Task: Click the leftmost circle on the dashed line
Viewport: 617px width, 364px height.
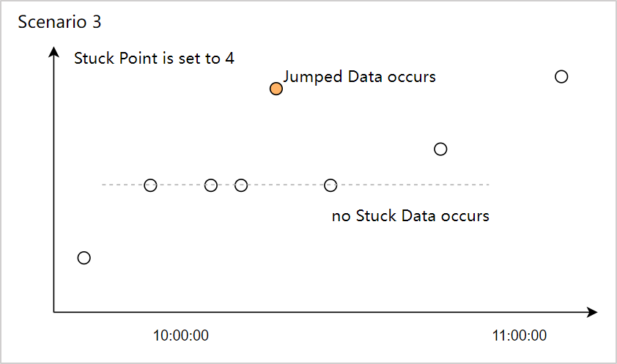Action: 150,185
